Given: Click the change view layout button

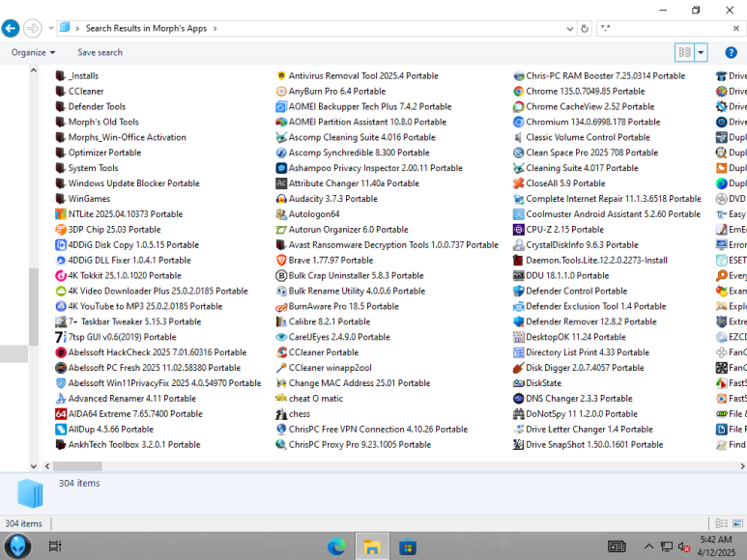Looking at the screenshot, I should point(684,52).
